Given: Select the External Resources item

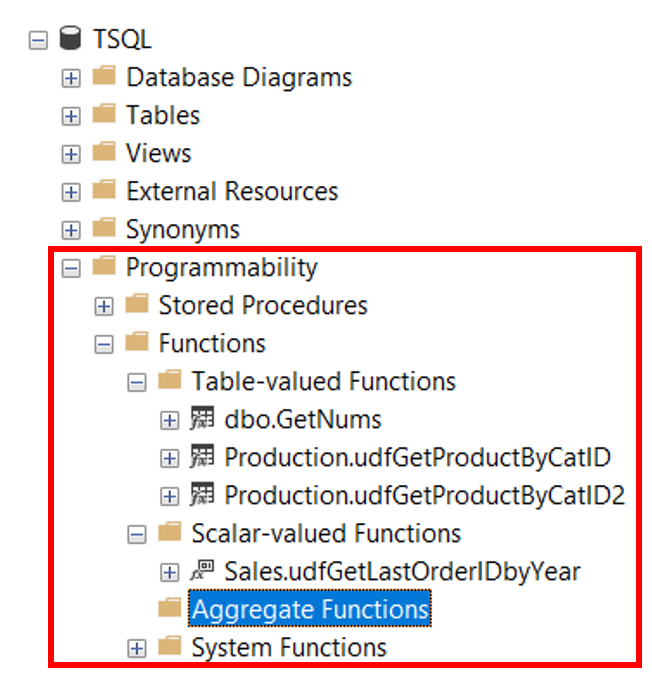Looking at the screenshot, I should [232, 191].
